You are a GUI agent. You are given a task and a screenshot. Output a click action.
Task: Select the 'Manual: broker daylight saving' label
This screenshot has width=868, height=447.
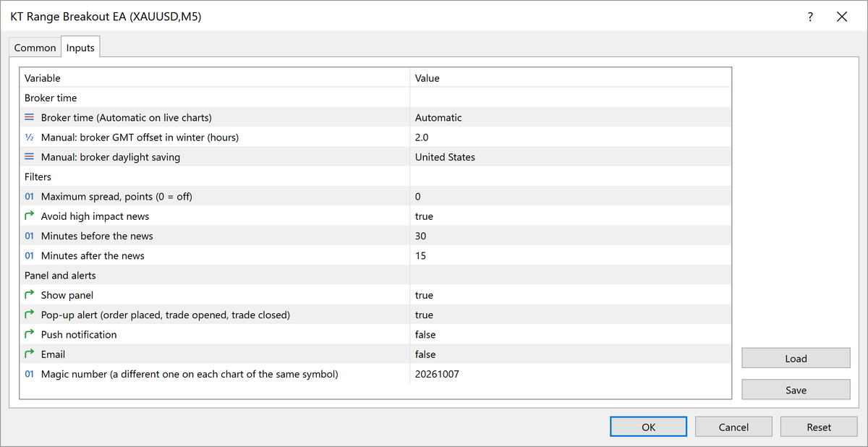click(x=111, y=157)
